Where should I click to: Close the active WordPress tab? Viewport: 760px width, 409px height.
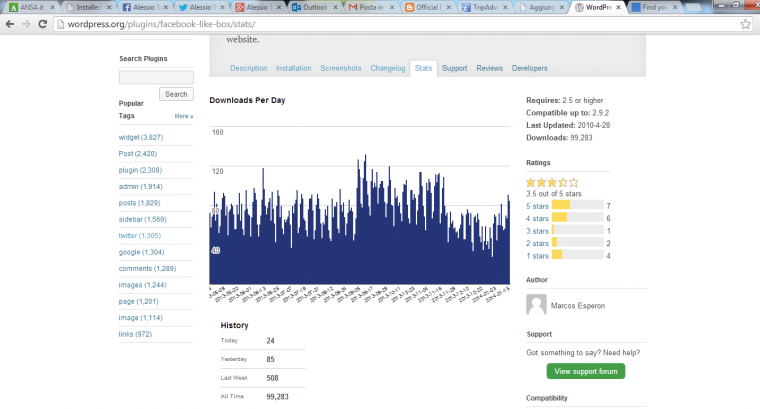[x=618, y=7]
